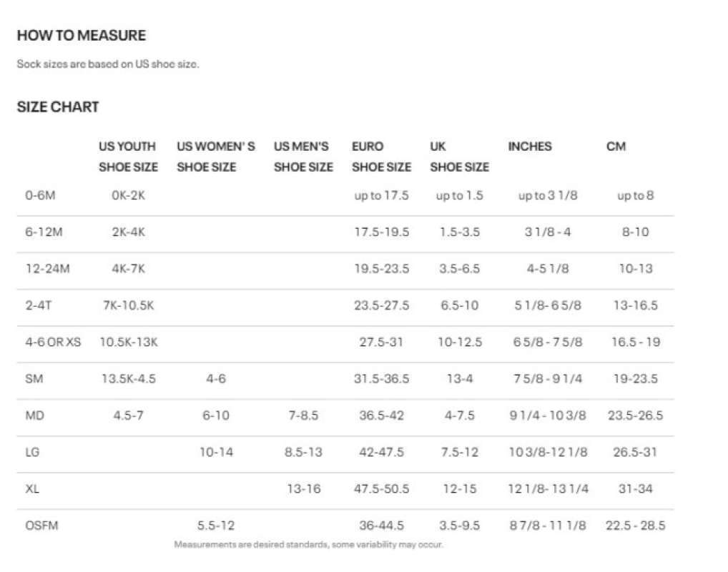Click the UK SHOE SIZE column header
This screenshot has height=572, width=728.
click(459, 157)
